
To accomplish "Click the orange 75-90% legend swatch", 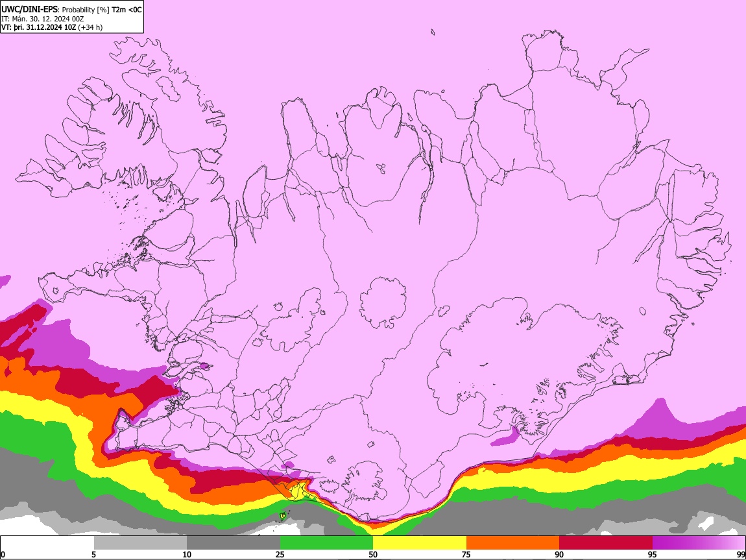I will click(x=512, y=543).
